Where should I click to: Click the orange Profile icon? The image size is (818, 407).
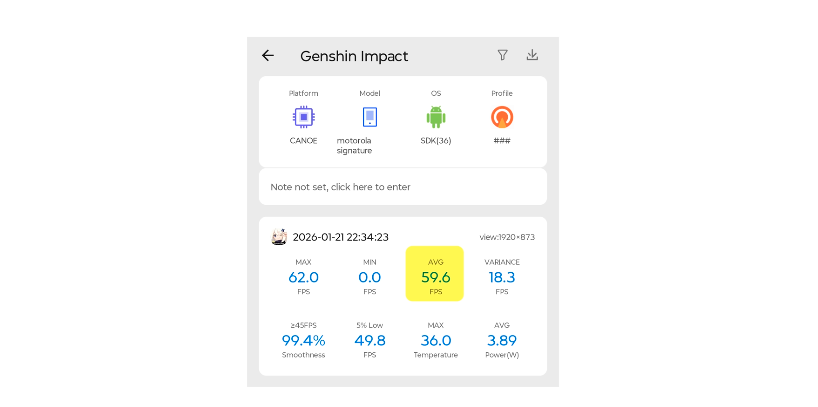tap(502, 117)
